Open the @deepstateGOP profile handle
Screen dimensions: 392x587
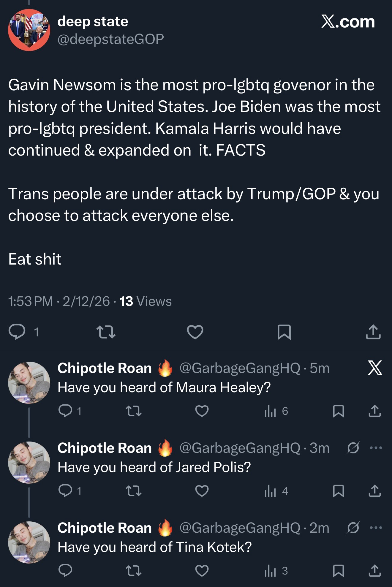tap(110, 39)
